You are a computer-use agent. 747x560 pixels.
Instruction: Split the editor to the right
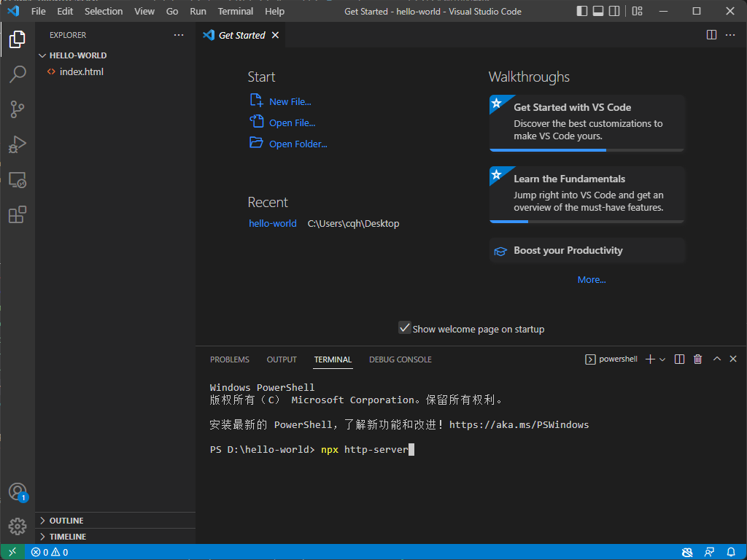coord(711,35)
